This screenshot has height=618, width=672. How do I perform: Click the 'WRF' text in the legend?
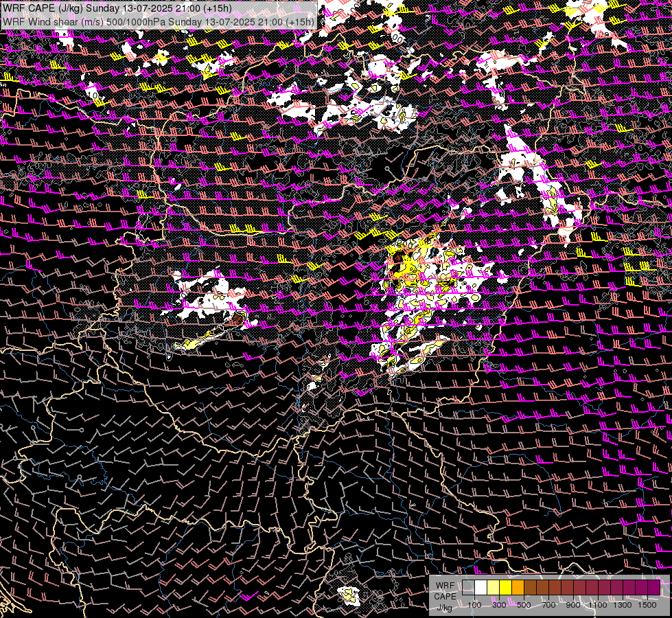pos(445,586)
